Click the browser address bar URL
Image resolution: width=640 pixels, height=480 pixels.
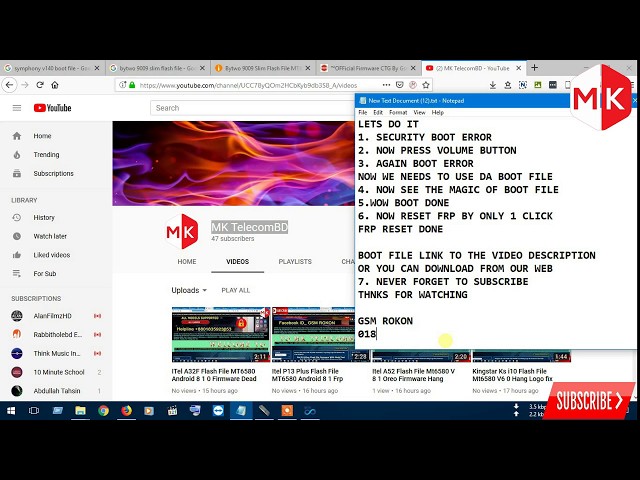tap(248, 85)
